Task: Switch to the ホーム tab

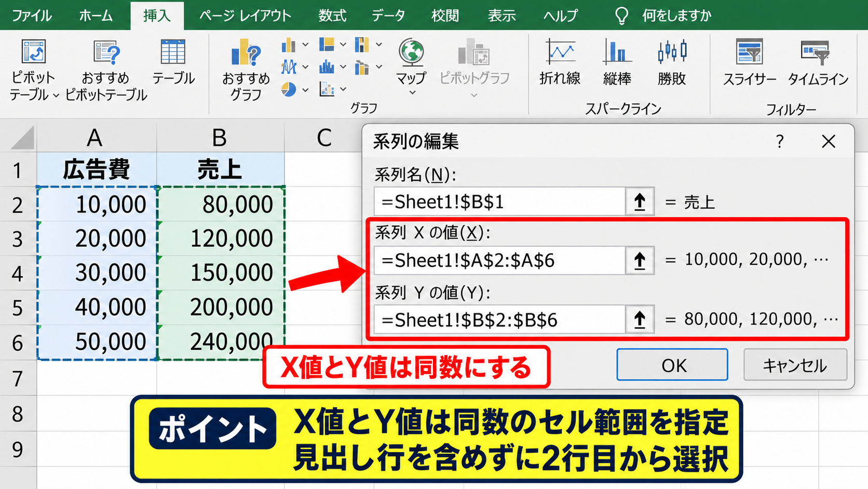Action: (x=96, y=16)
